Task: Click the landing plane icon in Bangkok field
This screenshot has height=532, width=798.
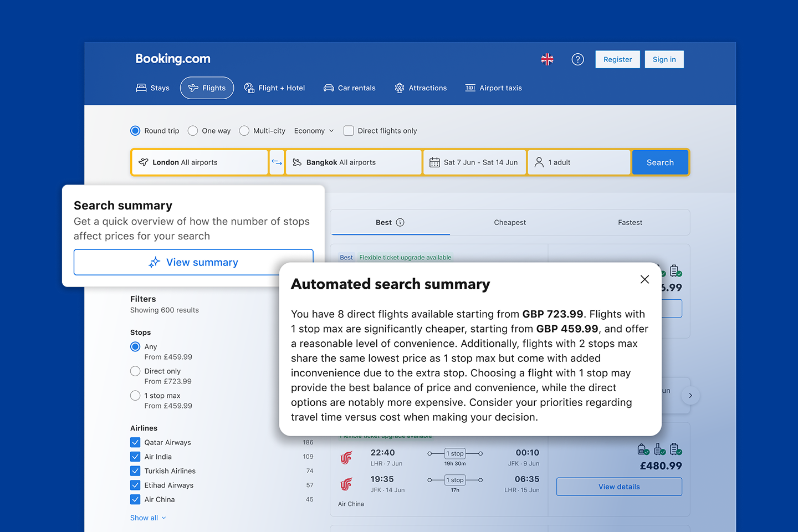Action: (x=297, y=162)
